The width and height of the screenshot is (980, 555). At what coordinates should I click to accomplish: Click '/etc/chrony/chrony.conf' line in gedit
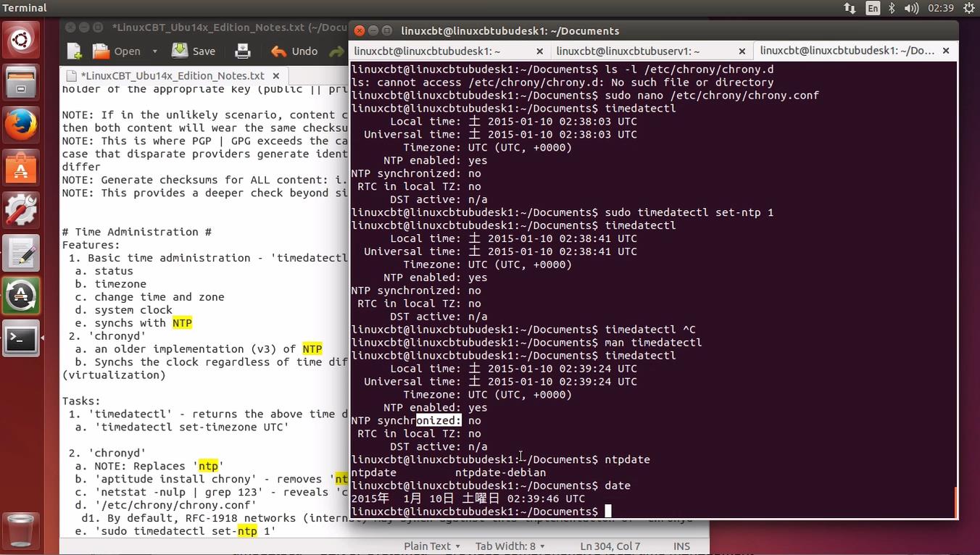[x=165, y=505]
